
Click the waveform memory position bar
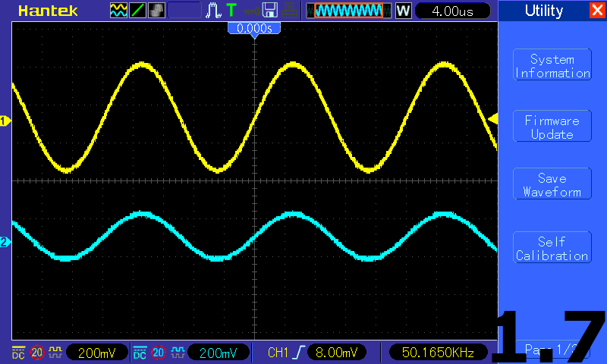click(349, 11)
